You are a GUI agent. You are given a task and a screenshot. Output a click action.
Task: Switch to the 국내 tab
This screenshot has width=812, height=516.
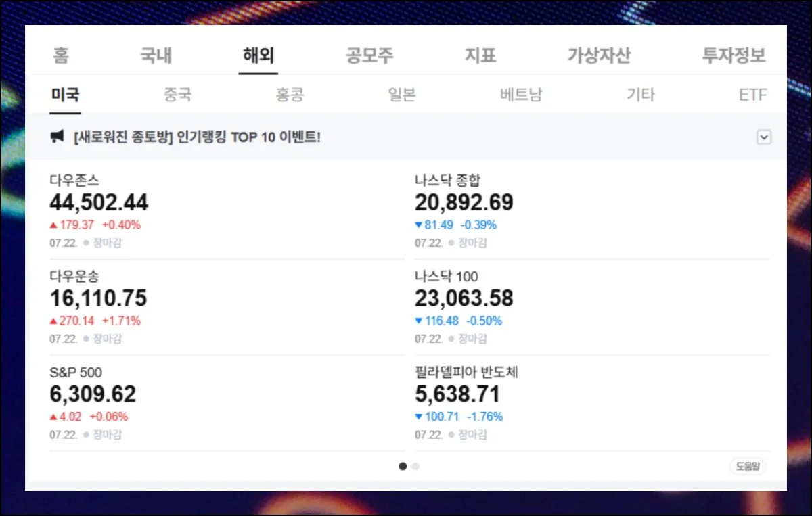(156, 56)
